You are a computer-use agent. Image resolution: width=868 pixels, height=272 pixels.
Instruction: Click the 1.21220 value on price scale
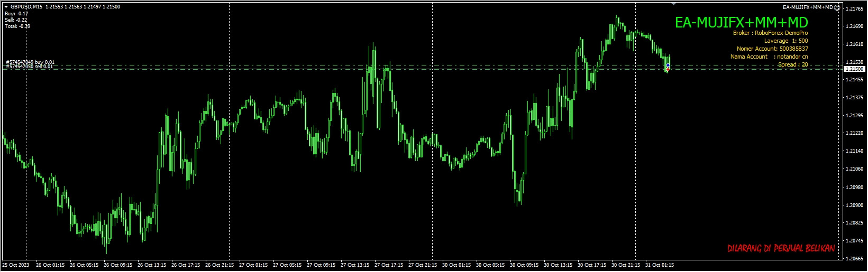point(855,134)
